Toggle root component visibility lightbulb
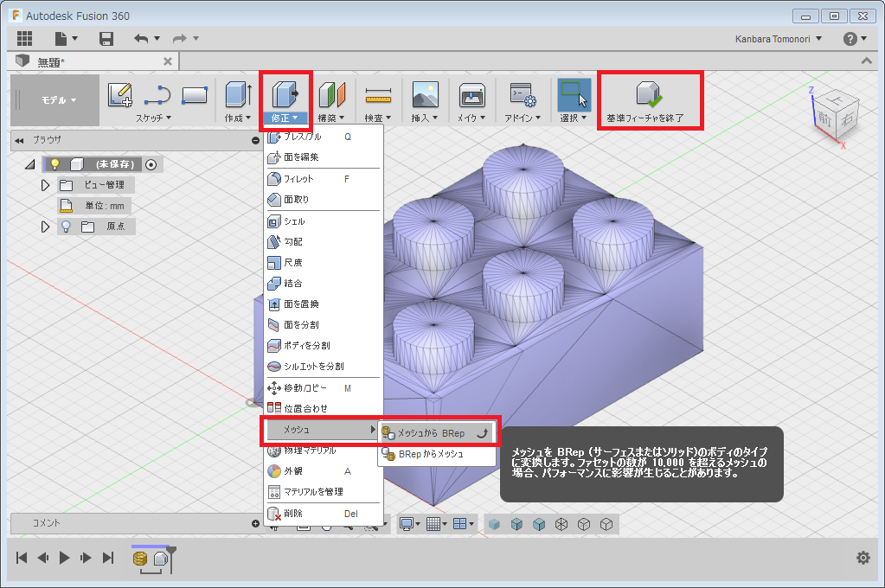The image size is (885, 588). pos(55,164)
